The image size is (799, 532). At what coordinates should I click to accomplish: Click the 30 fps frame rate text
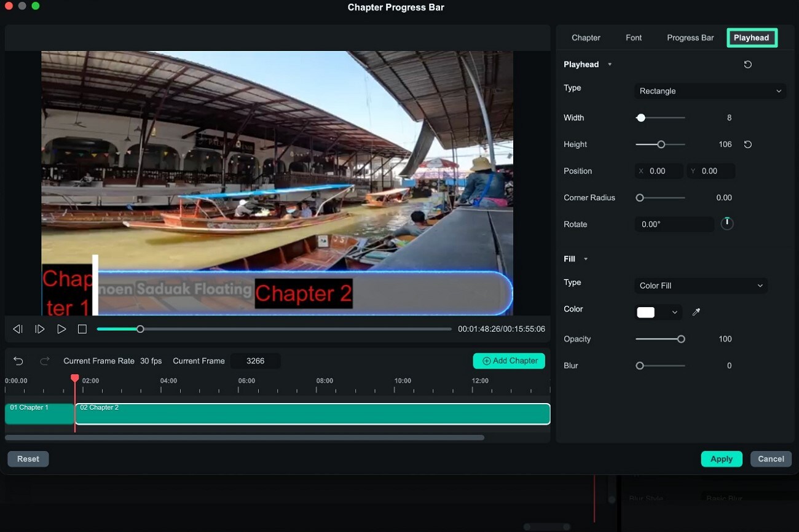[151, 361]
